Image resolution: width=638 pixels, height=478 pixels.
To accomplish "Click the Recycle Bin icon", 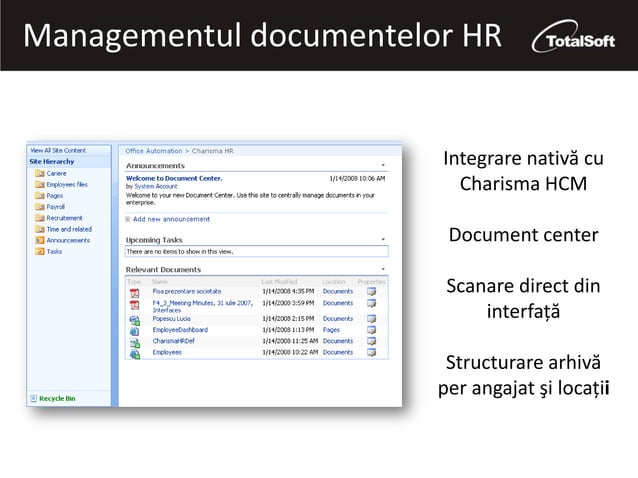I will (31, 399).
